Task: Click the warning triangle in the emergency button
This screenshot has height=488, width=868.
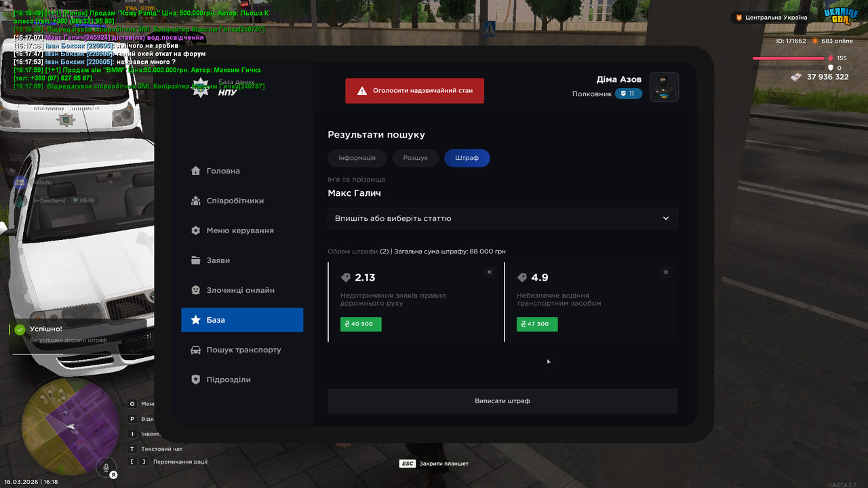Action: tap(362, 91)
